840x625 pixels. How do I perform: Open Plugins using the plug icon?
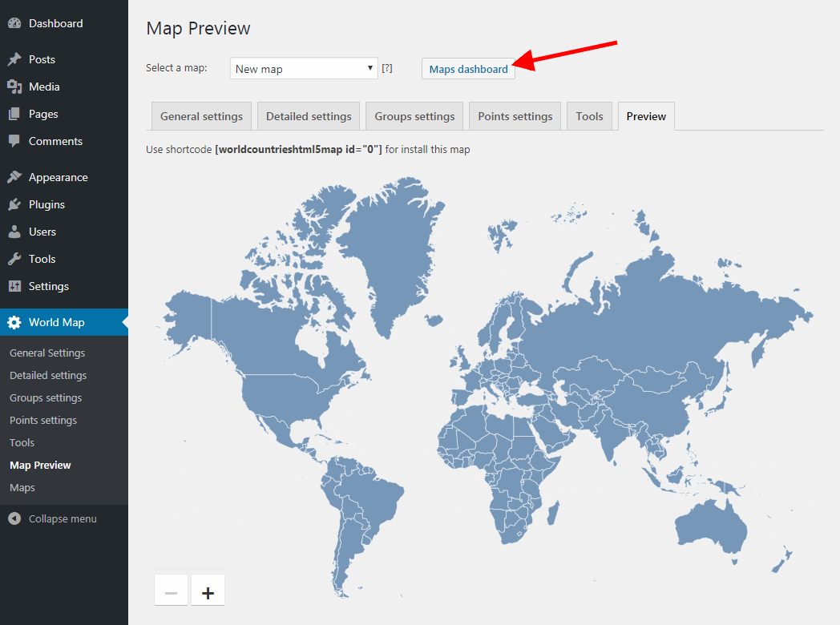(16, 204)
